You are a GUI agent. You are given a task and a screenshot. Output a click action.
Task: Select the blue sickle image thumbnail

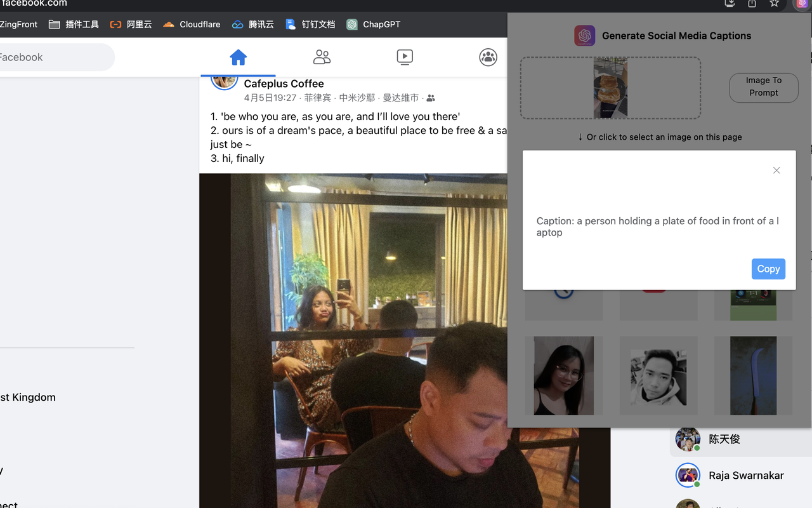pos(753,375)
